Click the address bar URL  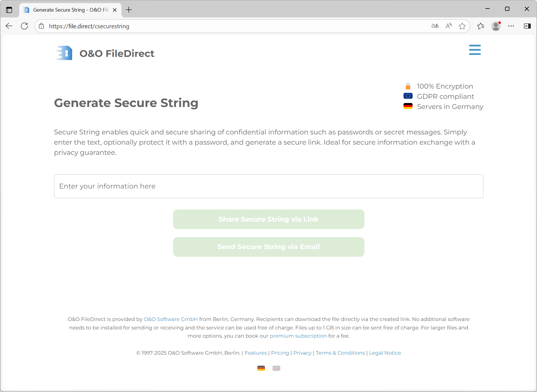[x=89, y=26]
